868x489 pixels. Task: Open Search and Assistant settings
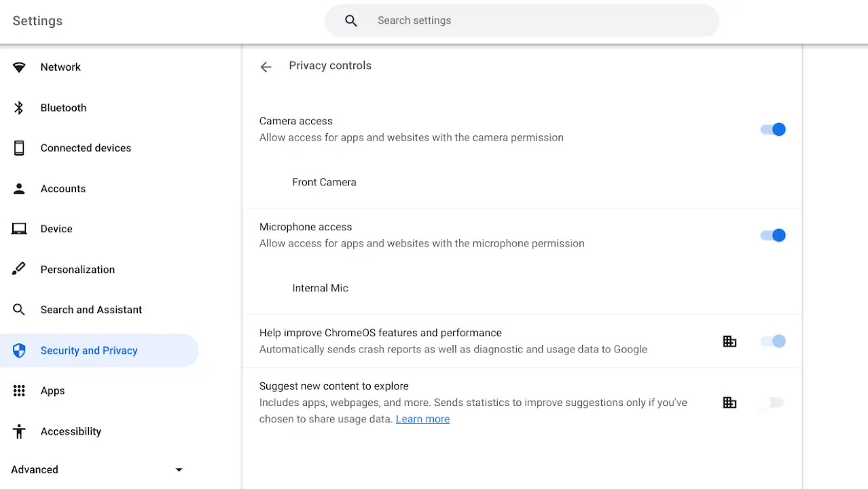click(x=99, y=310)
